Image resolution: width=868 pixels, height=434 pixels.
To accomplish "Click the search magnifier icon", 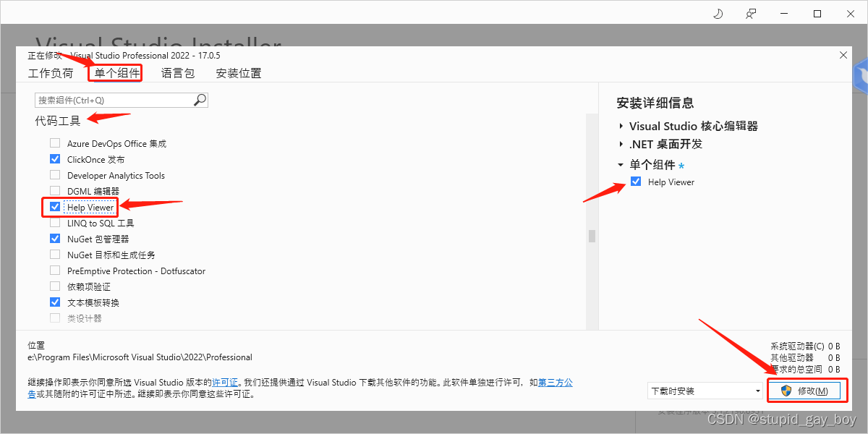I will [x=200, y=100].
